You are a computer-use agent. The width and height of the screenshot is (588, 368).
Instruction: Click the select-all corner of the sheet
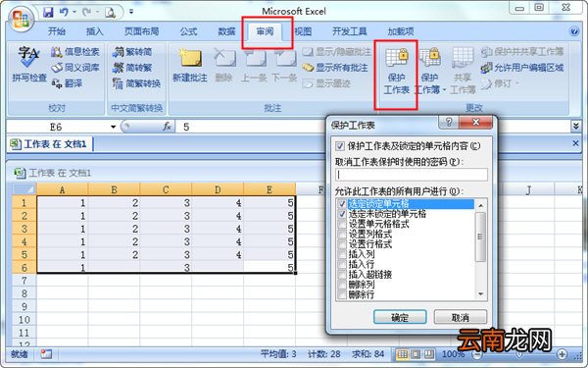24,188
